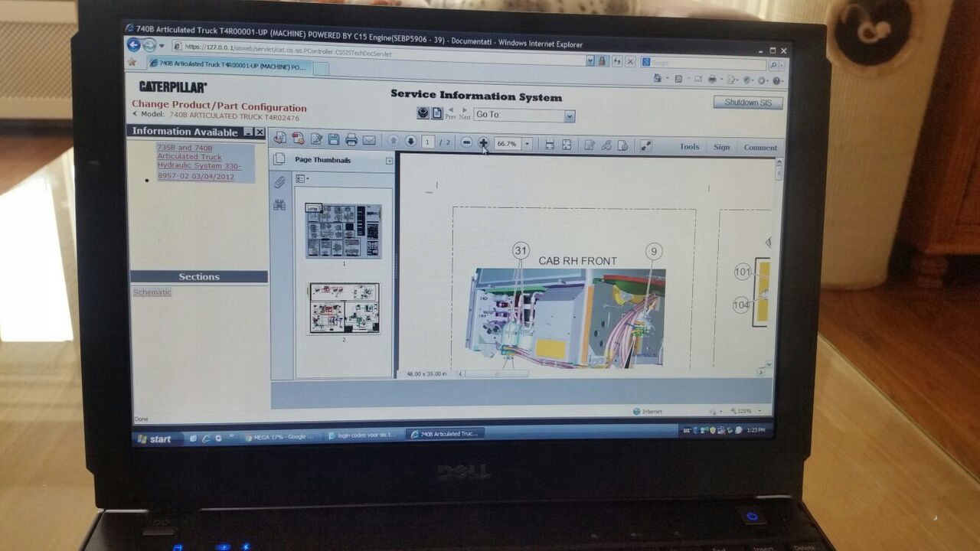This screenshot has height=551, width=980.
Task: Click the system tray clock 1:23 PM
Action: click(x=755, y=430)
